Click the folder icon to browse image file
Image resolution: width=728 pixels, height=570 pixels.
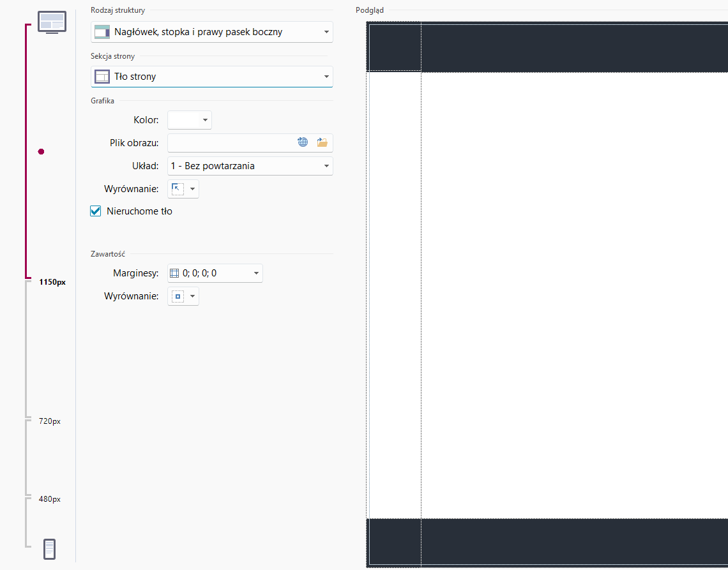[322, 143]
